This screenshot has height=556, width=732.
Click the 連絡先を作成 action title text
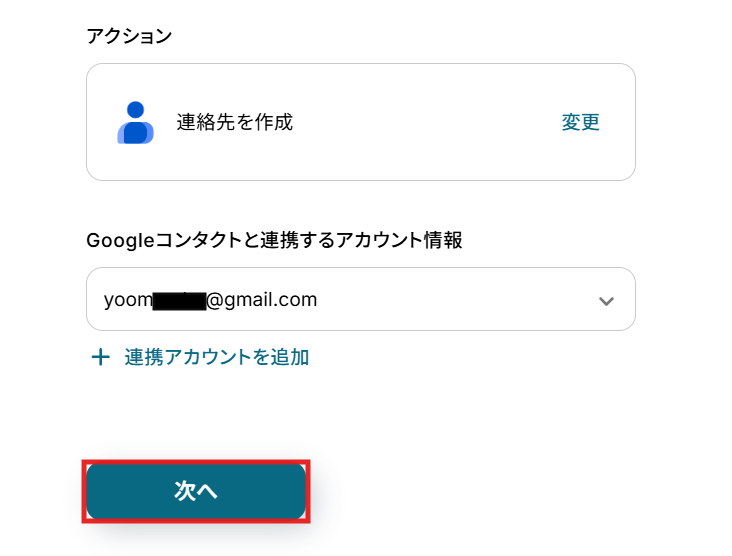click(x=235, y=123)
